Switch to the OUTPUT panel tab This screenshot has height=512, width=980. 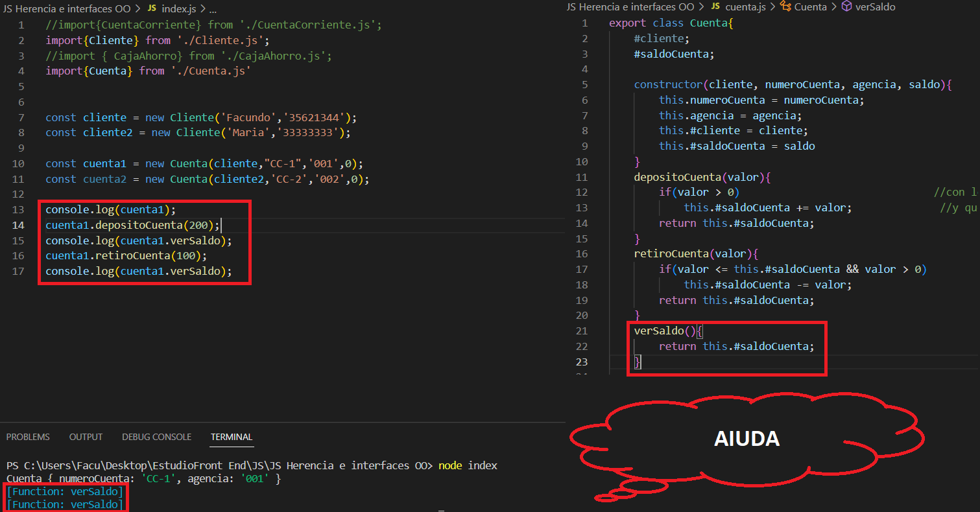click(86, 437)
